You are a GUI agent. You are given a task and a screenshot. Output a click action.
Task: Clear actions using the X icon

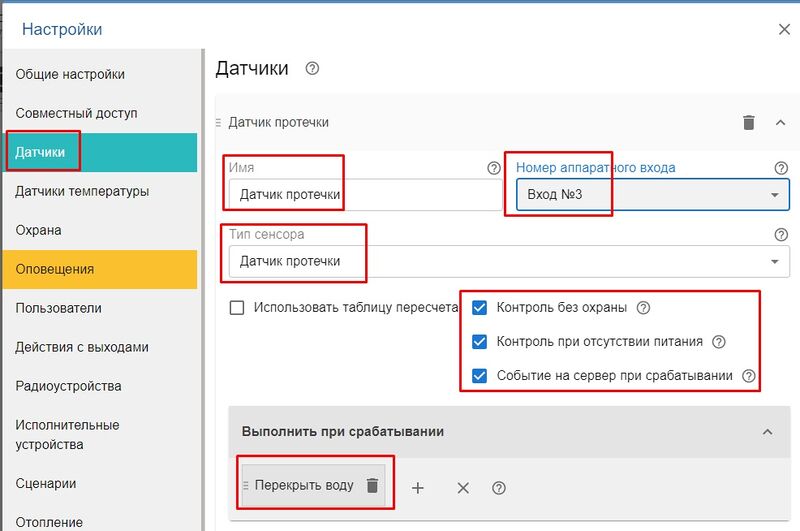(x=463, y=488)
